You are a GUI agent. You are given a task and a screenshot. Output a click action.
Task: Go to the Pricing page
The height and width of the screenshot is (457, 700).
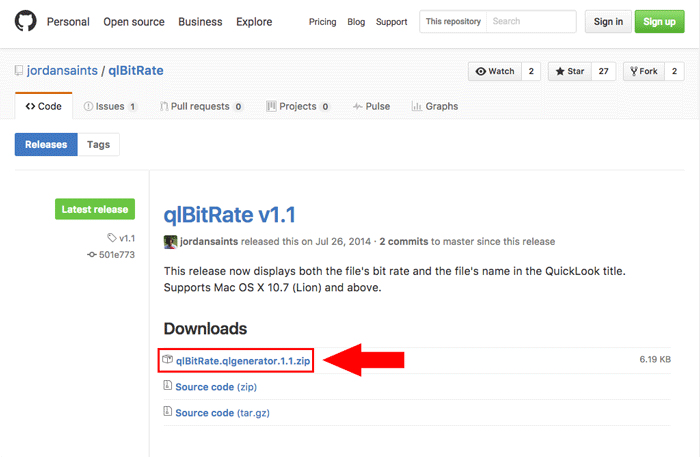pos(322,22)
